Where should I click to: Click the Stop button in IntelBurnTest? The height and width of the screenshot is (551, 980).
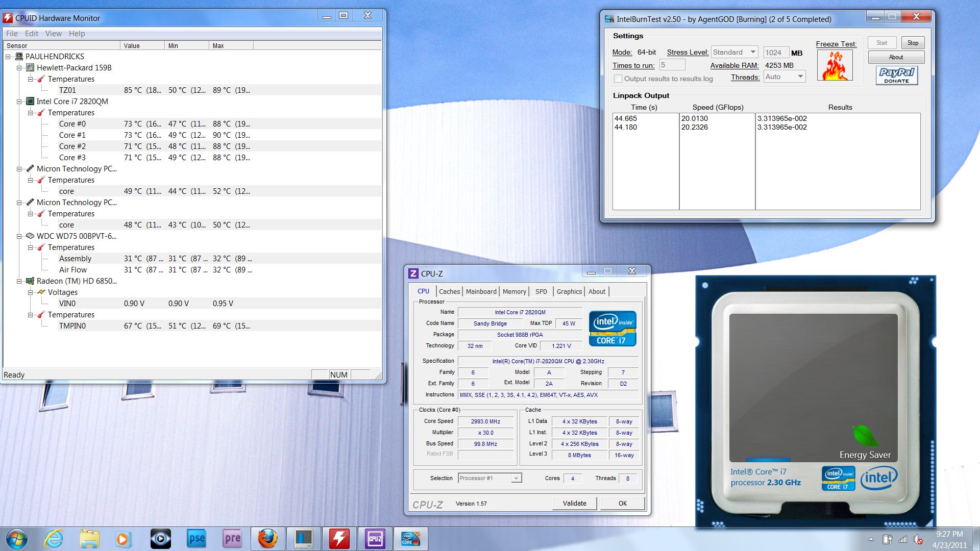click(913, 43)
